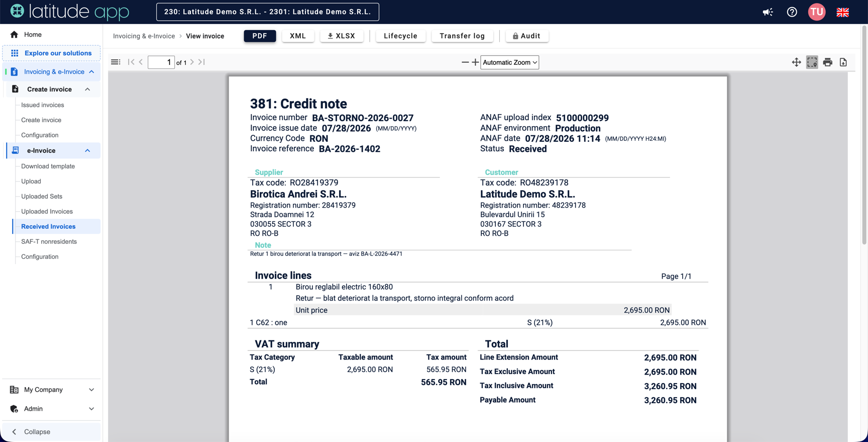Go to the Upload menu item
Screen dimensions: 868x442
pyautogui.click(x=31, y=182)
